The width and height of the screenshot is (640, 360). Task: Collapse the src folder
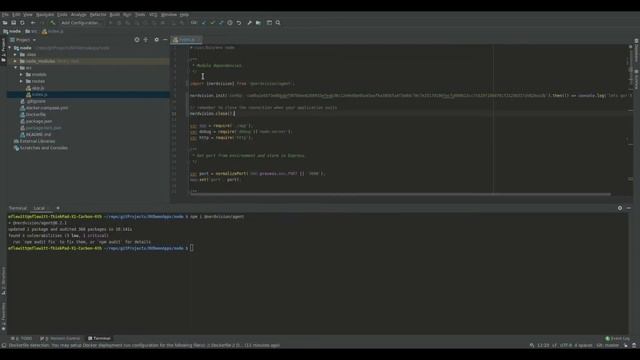click(x=16, y=68)
